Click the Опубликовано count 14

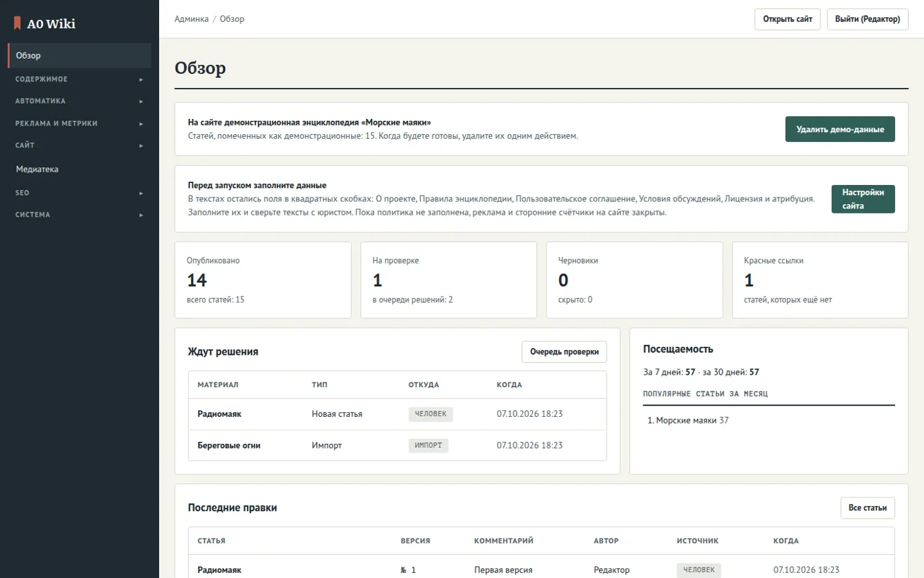(197, 281)
